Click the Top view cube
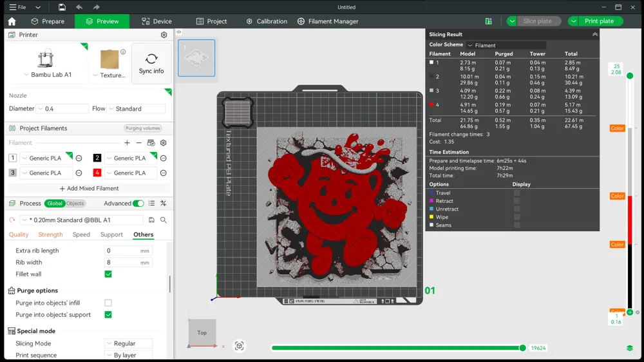Image resolution: width=644 pixels, height=362 pixels. (202, 332)
